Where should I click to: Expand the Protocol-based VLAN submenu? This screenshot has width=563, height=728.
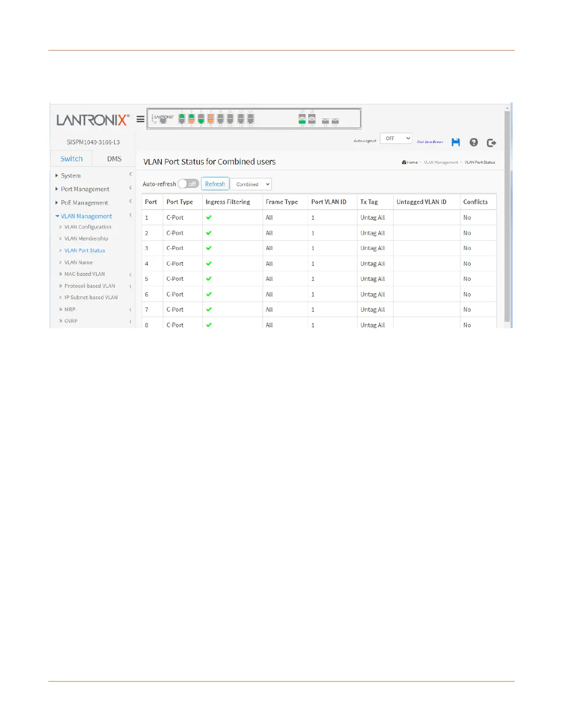(x=90, y=286)
